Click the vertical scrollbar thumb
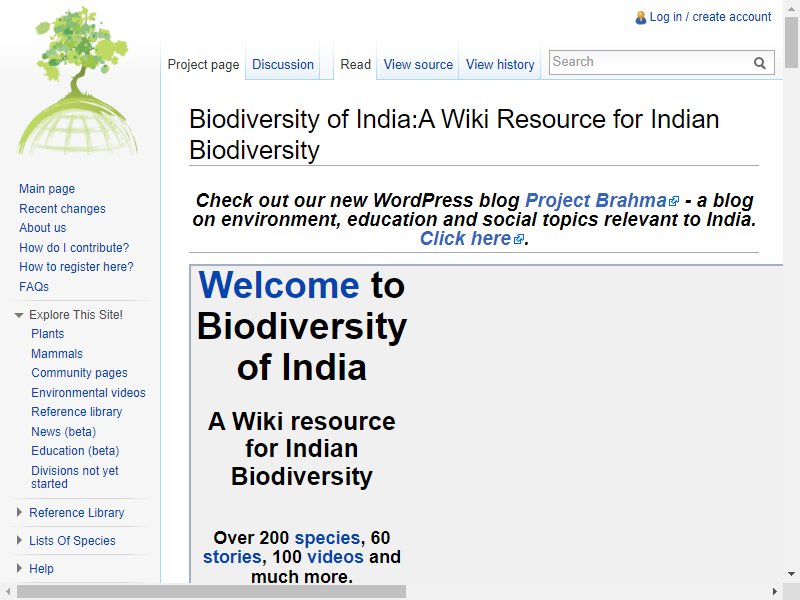 point(792,43)
